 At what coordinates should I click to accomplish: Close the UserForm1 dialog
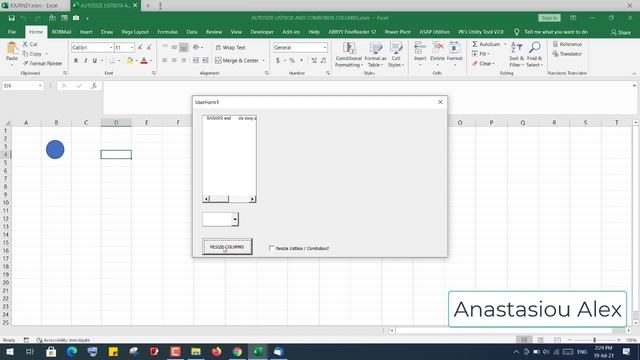tap(440, 102)
